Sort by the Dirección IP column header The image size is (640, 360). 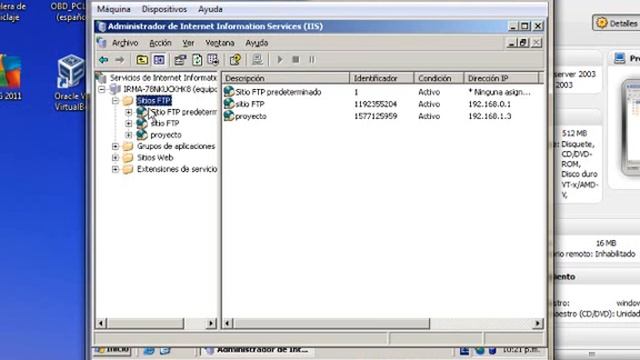click(501, 78)
